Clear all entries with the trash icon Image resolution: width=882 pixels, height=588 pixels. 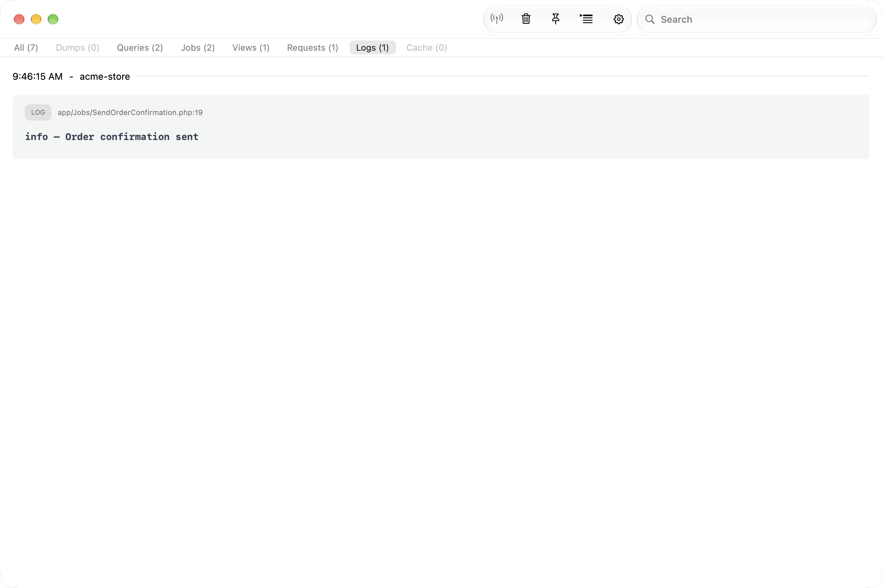pos(526,19)
